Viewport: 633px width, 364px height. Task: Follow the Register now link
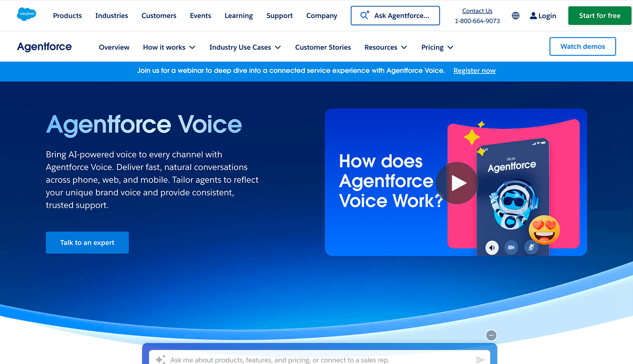[x=474, y=70]
